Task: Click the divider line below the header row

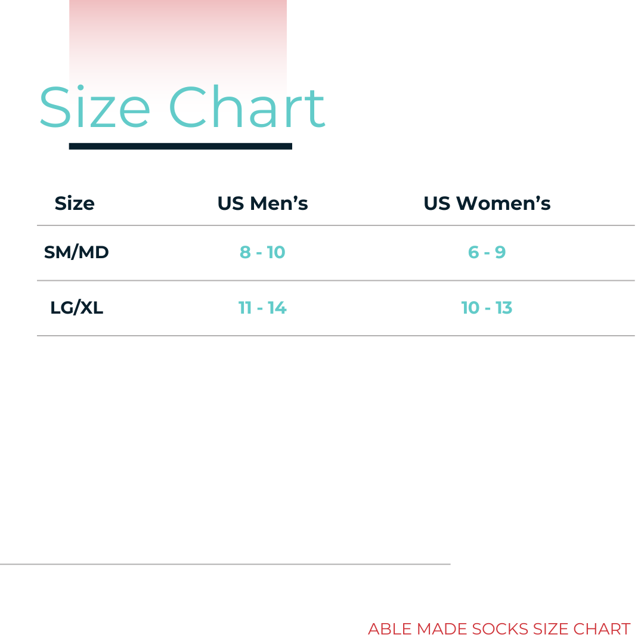Action: [x=335, y=225]
